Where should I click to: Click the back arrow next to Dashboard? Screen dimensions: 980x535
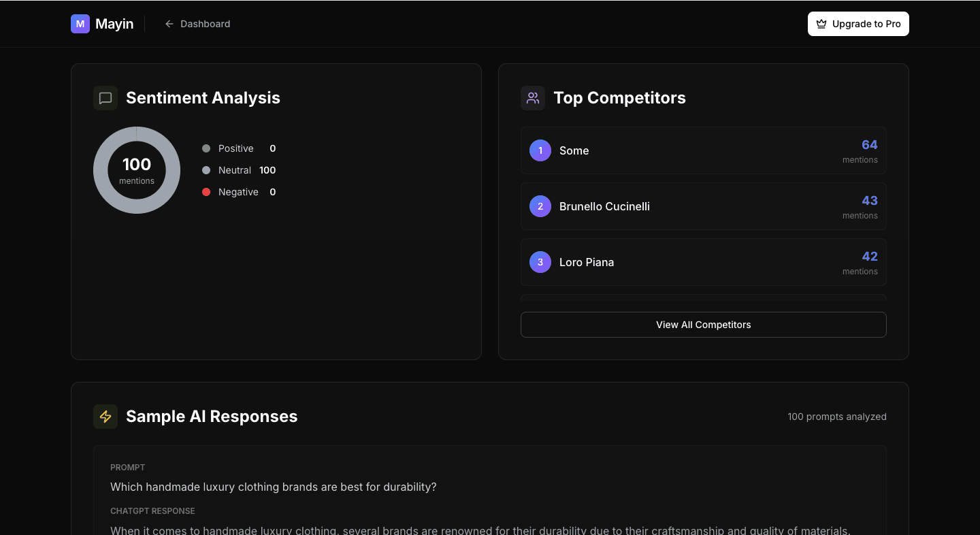tap(169, 23)
